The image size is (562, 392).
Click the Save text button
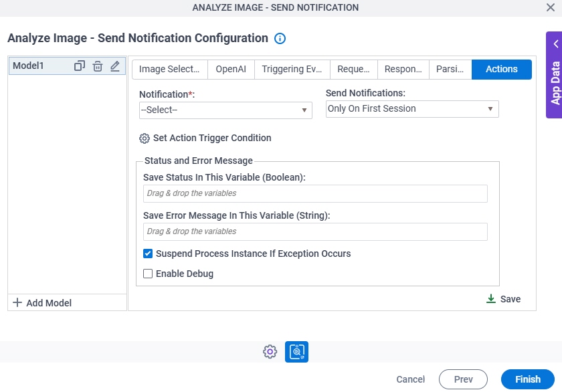coord(510,299)
